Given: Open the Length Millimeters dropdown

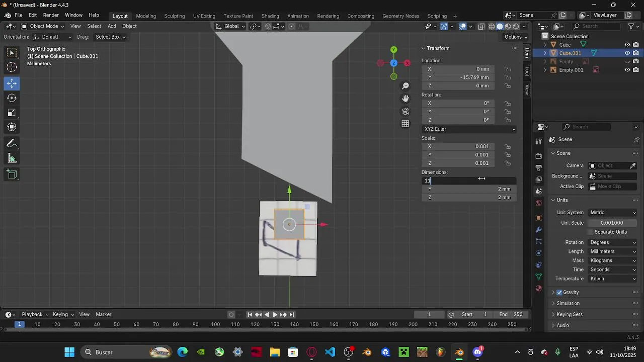Looking at the screenshot, I should pyautogui.click(x=612, y=251).
